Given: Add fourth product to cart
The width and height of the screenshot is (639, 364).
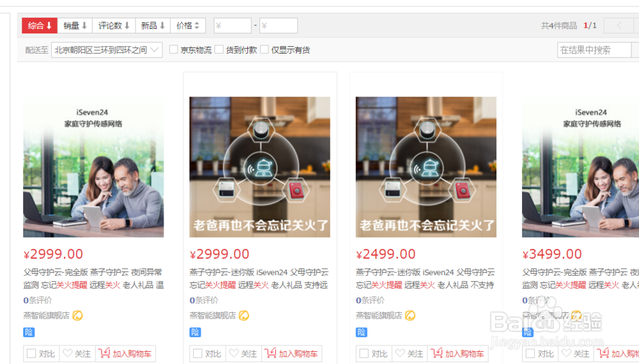Looking at the screenshot, I should coord(617,353).
